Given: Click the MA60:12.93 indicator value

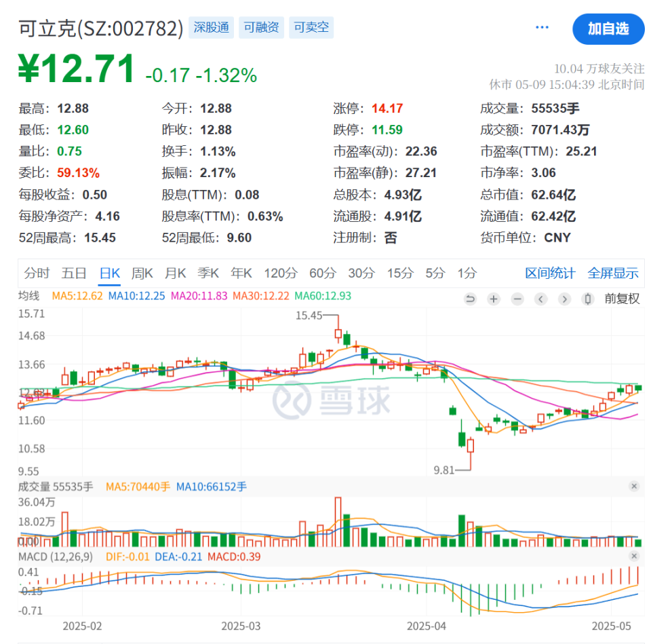Looking at the screenshot, I should (323, 296).
